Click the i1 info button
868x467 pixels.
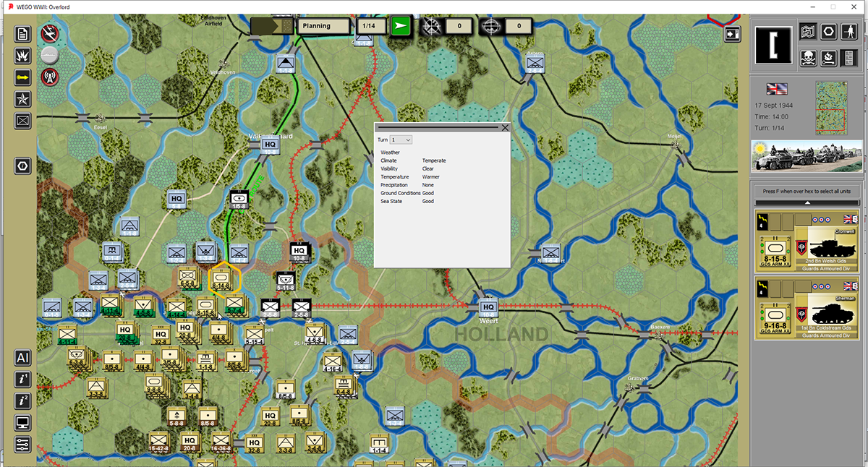(22, 380)
